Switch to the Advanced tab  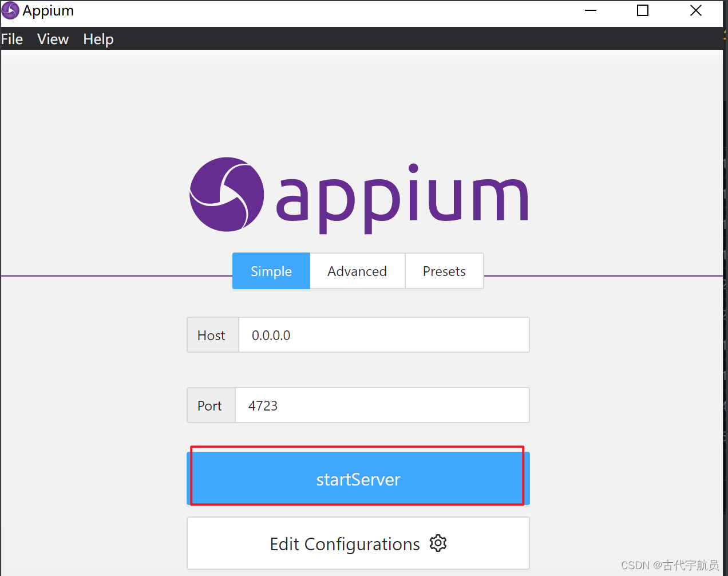click(357, 271)
